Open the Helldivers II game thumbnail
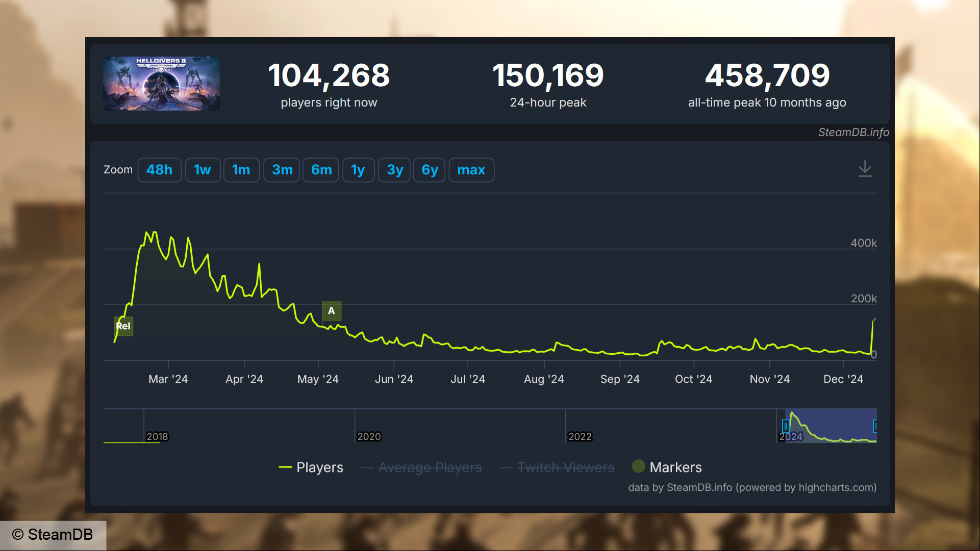 point(161,84)
